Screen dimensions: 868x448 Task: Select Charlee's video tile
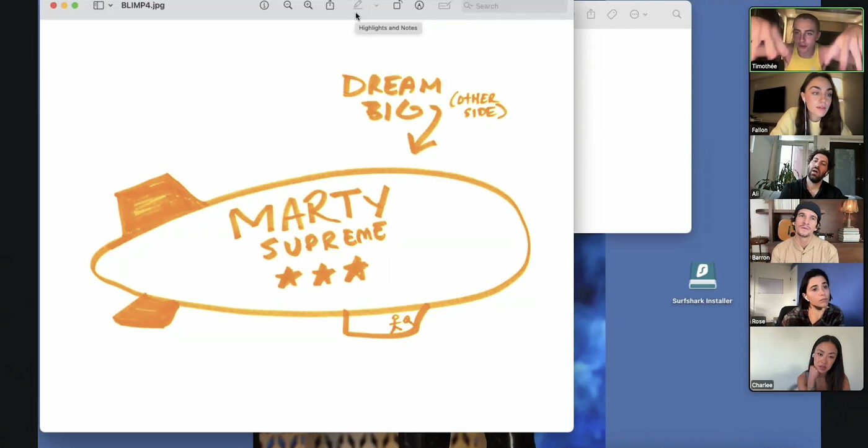click(x=806, y=359)
